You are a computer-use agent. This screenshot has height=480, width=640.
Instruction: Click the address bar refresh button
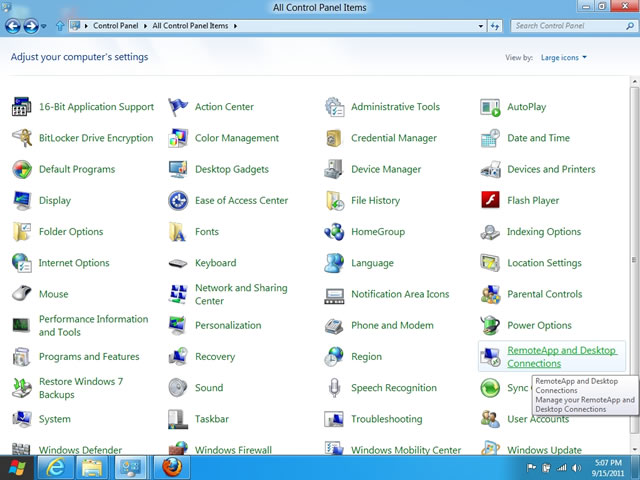(x=495, y=26)
